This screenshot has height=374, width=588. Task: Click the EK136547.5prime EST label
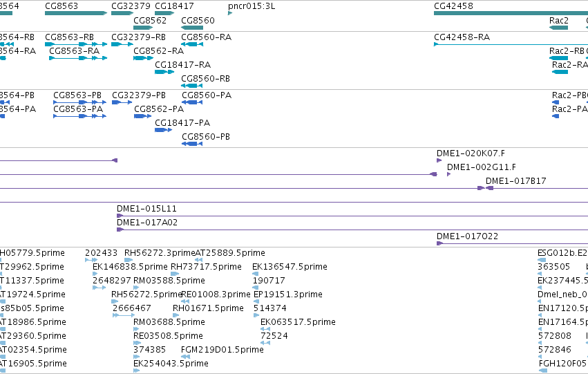tap(290, 267)
